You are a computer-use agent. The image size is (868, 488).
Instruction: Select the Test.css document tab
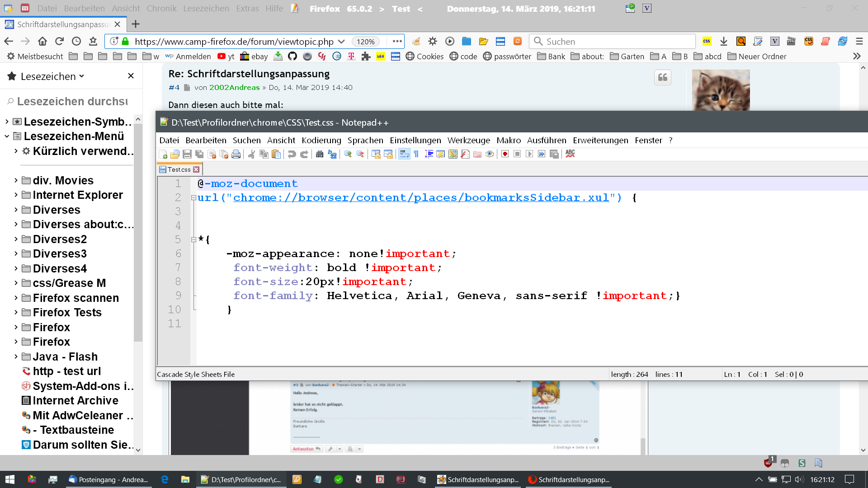(x=179, y=169)
